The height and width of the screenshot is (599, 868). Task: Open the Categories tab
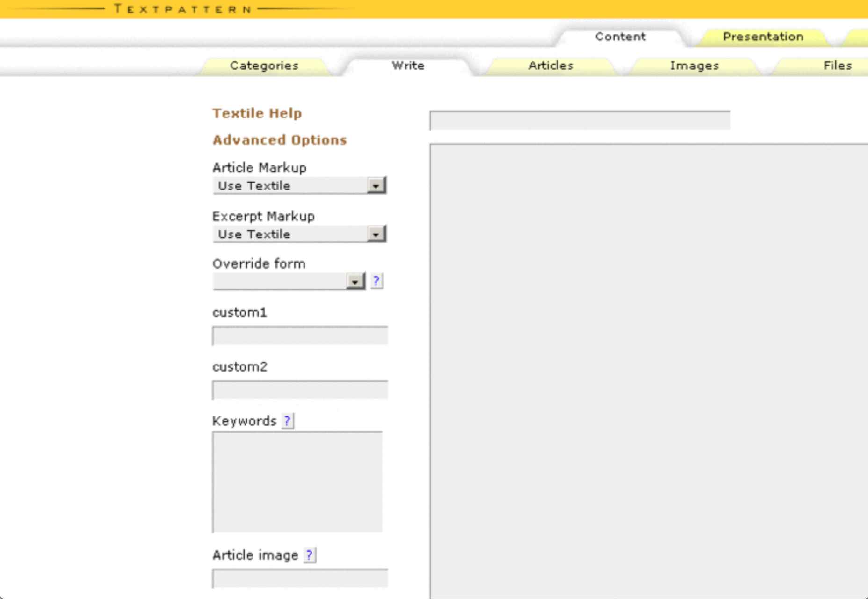[264, 66]
